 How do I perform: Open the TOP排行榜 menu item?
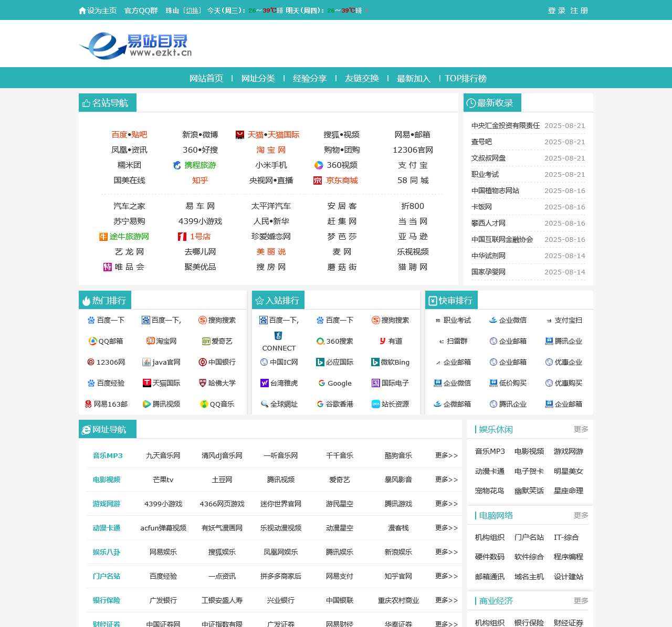466,78
